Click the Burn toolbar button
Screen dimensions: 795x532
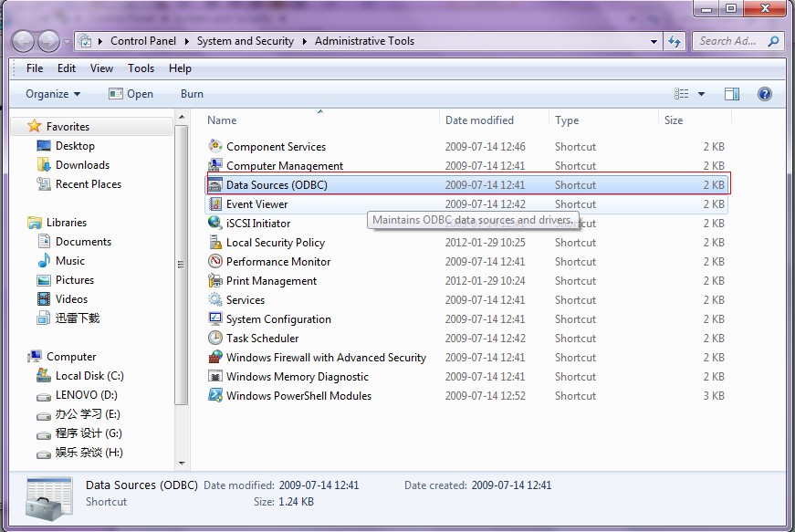tap(192, 94)
